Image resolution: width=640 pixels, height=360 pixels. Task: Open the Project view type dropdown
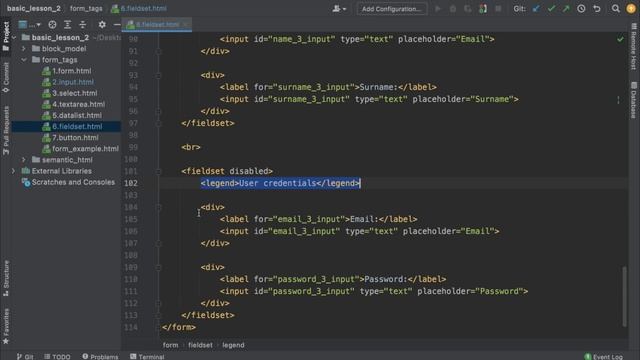click(30, 25)
